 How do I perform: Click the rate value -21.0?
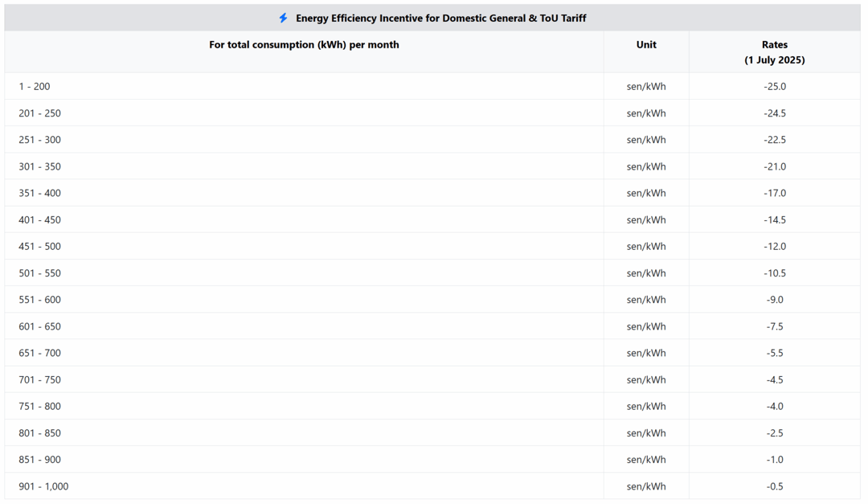(775, 166)
